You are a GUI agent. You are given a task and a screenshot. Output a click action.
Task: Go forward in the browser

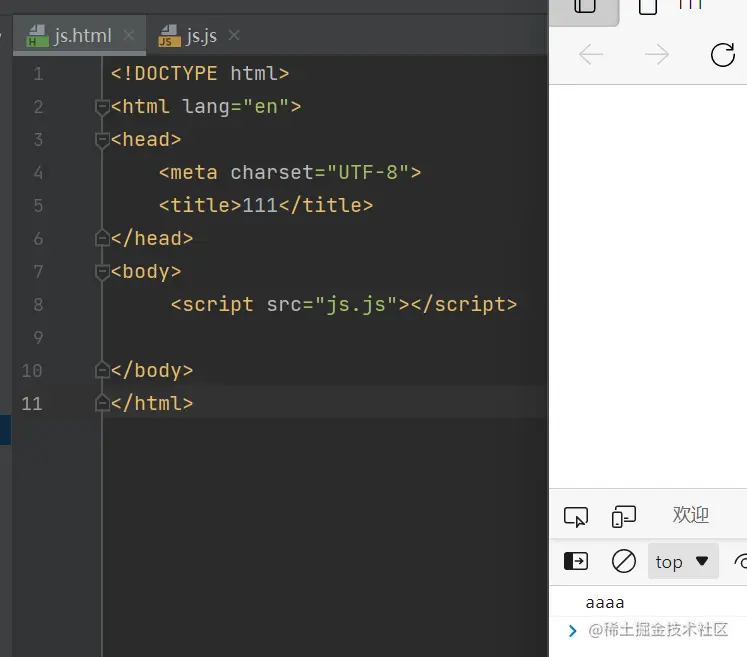coord(657,54)
